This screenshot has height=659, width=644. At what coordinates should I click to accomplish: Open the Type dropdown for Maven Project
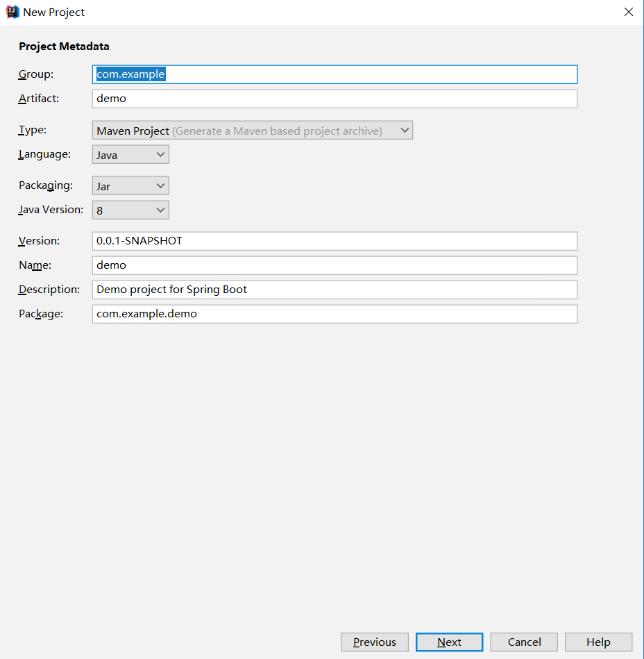click(253, 131)
